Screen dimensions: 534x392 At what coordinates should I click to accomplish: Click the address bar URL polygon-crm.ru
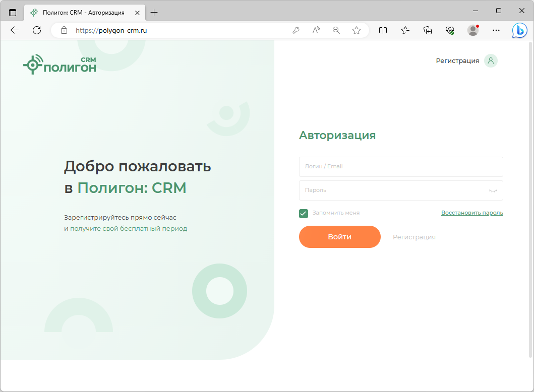pos(111,30)
